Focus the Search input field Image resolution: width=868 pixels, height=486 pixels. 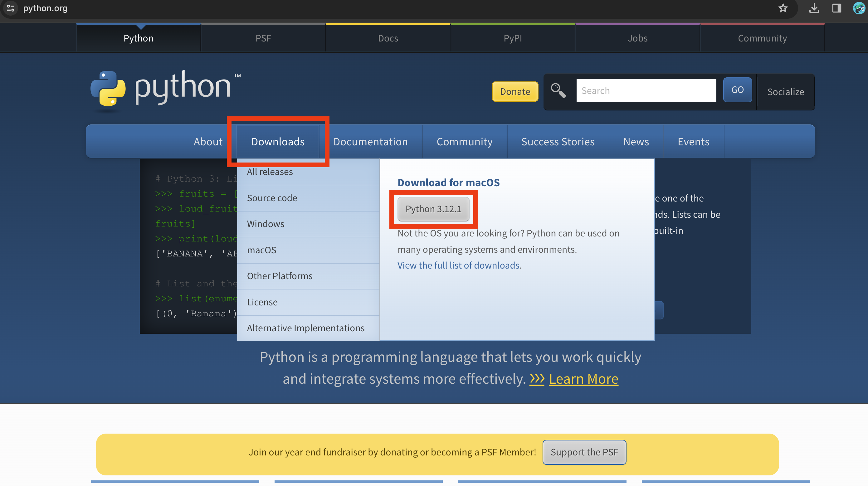click(x=646, y=90)
